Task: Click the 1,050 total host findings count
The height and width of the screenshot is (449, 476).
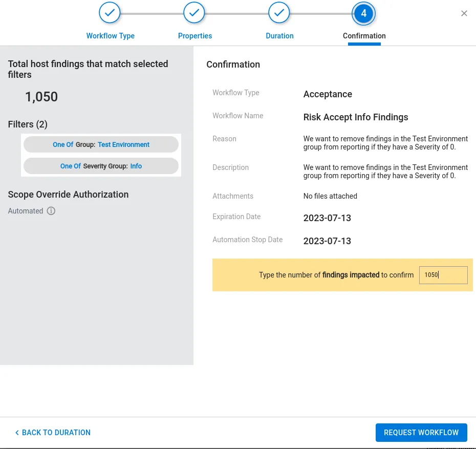Action: pyautogui.click(x=41, y=97)
